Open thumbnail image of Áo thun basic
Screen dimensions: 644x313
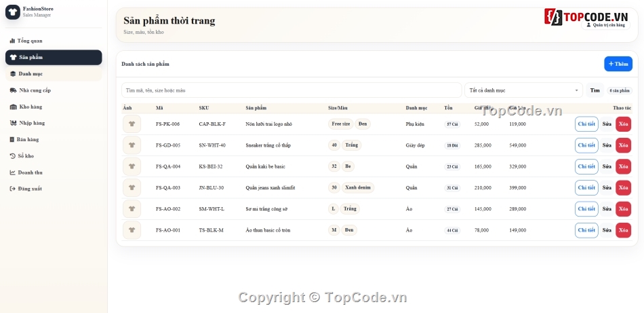coord(132,230)
